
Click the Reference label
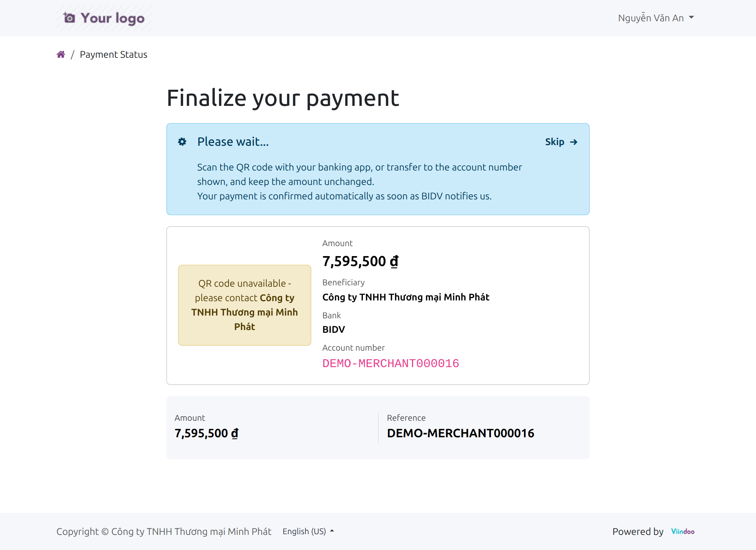(406, 418)
